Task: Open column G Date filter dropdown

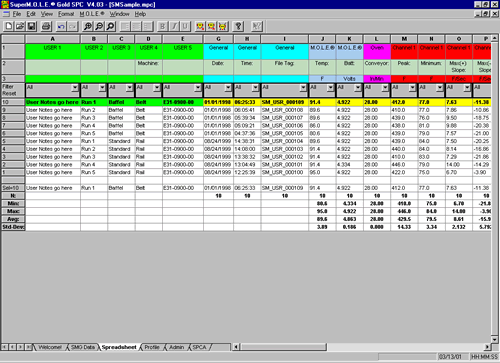Action: [228, 87]
